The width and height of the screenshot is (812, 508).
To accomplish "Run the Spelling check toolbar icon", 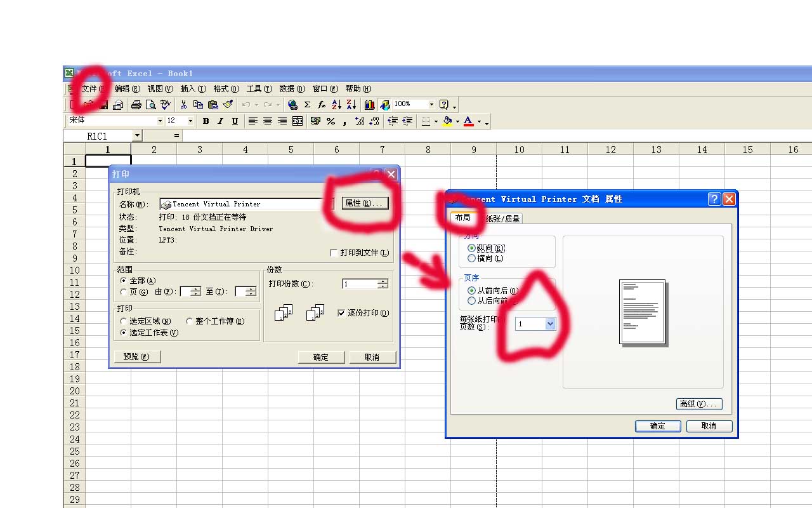I will (166, 105).
